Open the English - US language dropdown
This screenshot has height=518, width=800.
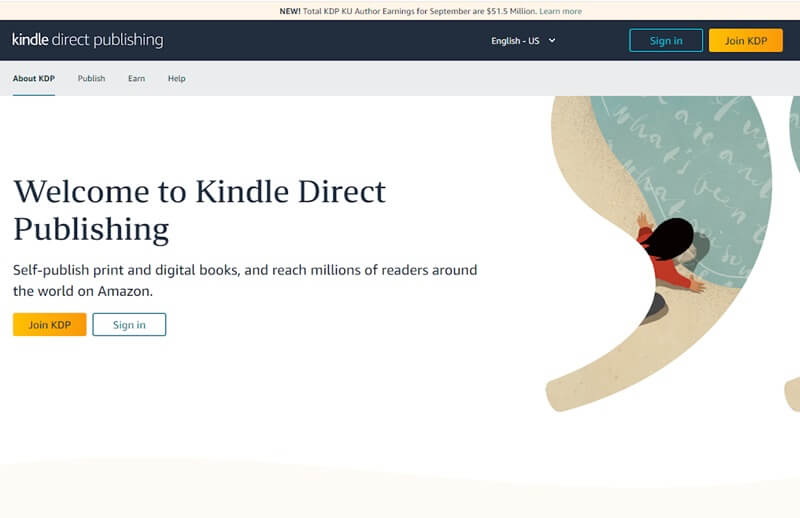point(523,41)
